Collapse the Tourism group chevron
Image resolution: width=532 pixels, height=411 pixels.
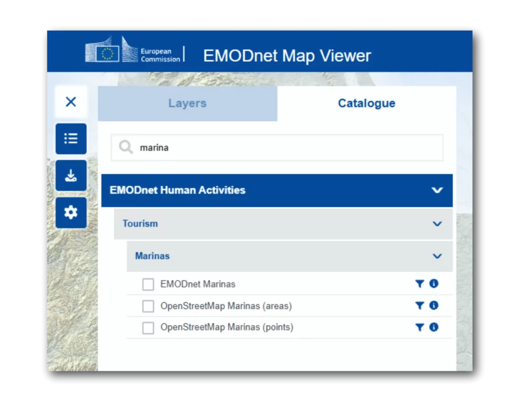(x=437, y=224)
